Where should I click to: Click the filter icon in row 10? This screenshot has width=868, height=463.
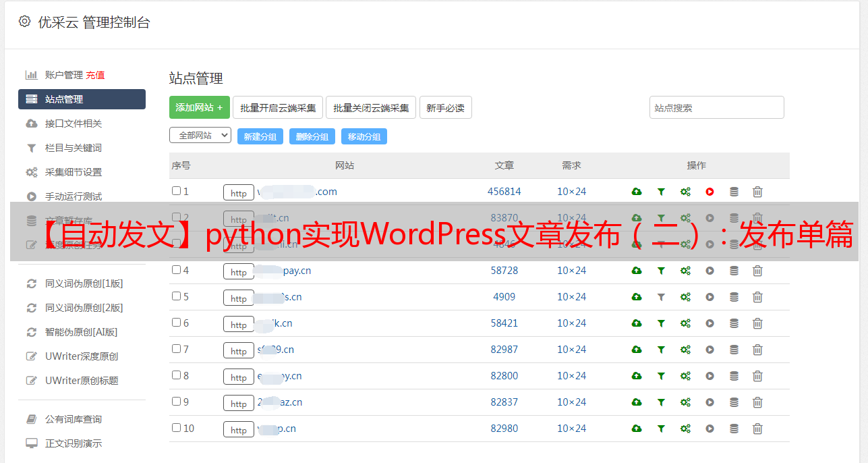coord(661,429)
